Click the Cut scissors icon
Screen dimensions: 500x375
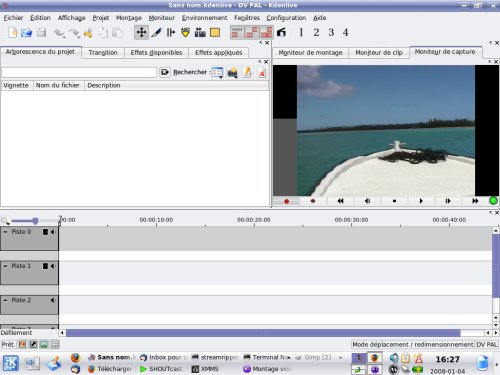pos(88,33)
